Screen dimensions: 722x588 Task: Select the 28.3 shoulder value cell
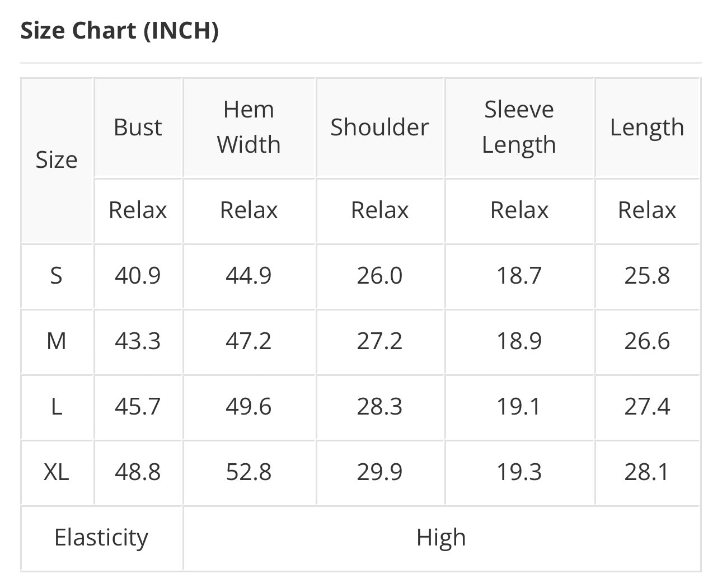(379, 407)
